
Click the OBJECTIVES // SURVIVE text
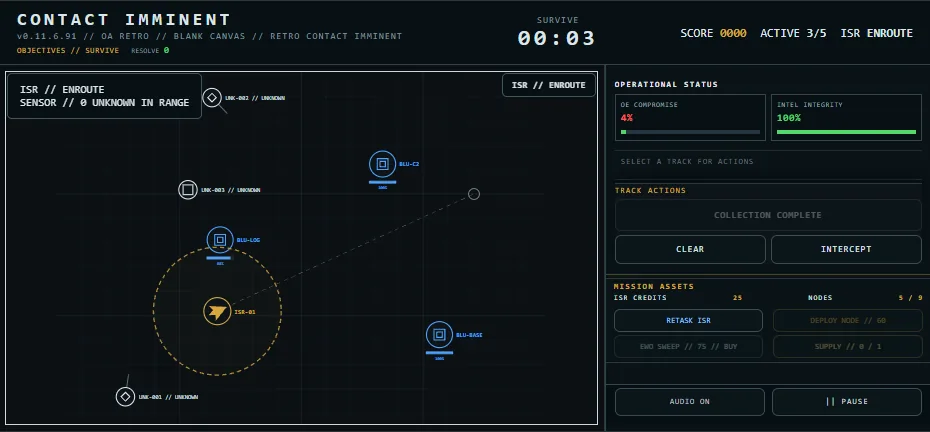tap(68, 50)
